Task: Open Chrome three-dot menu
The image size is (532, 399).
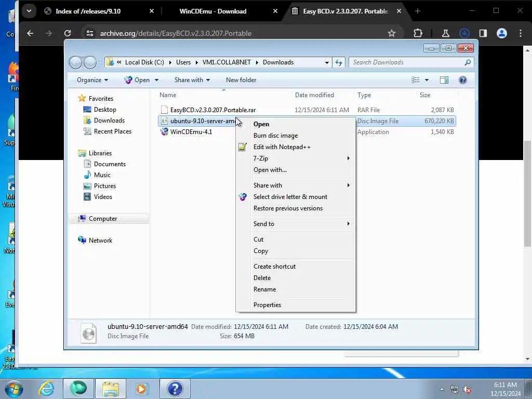Action: point(521,33)
